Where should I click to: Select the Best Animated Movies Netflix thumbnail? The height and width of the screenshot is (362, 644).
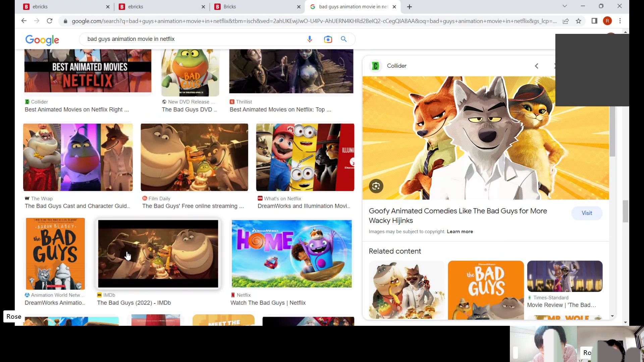(88, 71)
